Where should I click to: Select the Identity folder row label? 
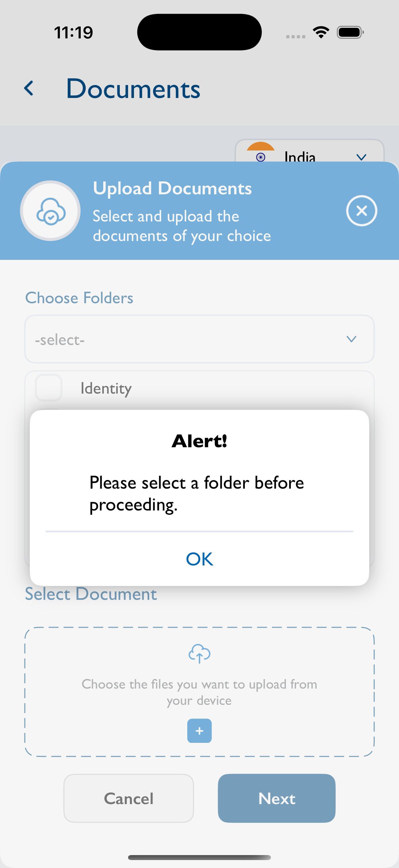(106, 388)
